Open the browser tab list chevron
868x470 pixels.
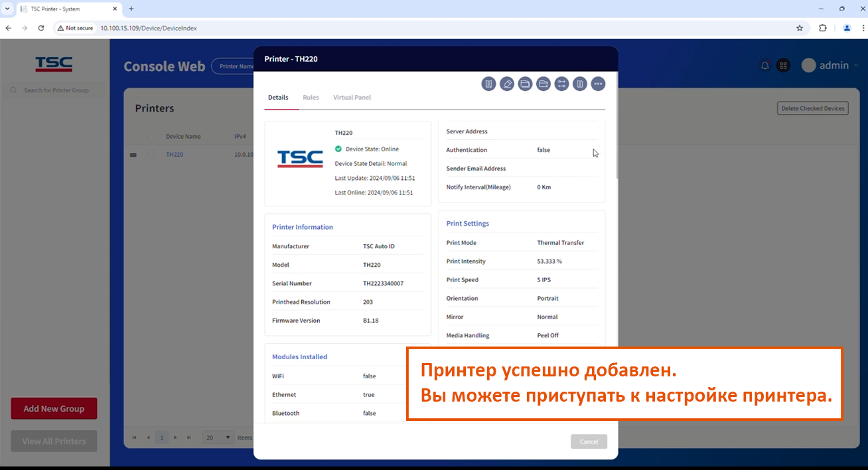pyautogui.click(x=7, y=9)
